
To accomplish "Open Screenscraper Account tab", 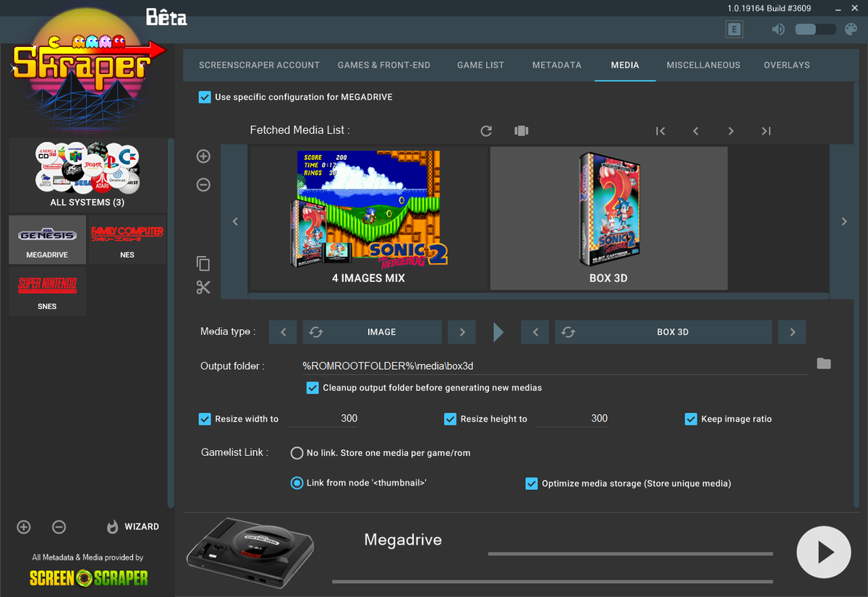I will pyautogui.click(x=259, y=65).
